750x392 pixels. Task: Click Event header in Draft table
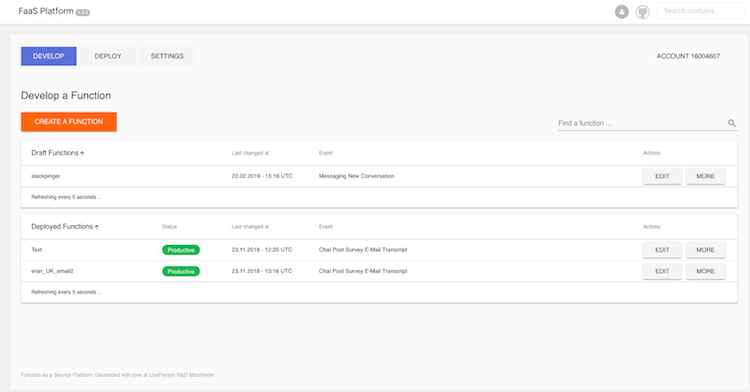click(x=325, y=153)
